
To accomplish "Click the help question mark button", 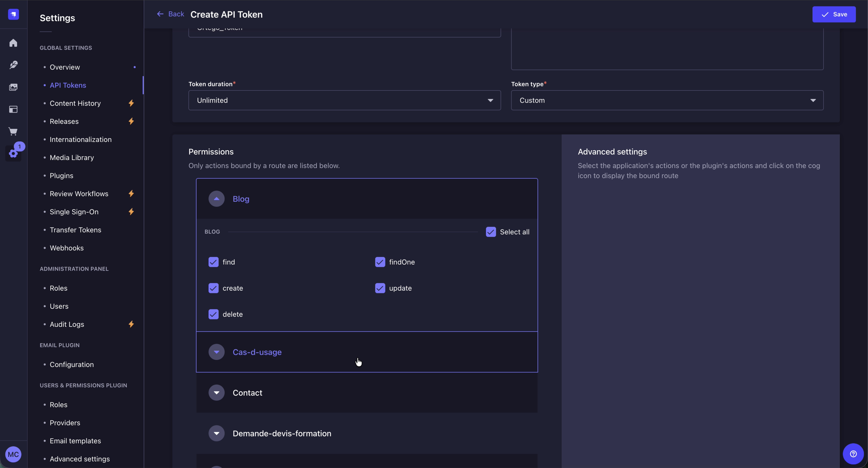I will pos(853,454).
